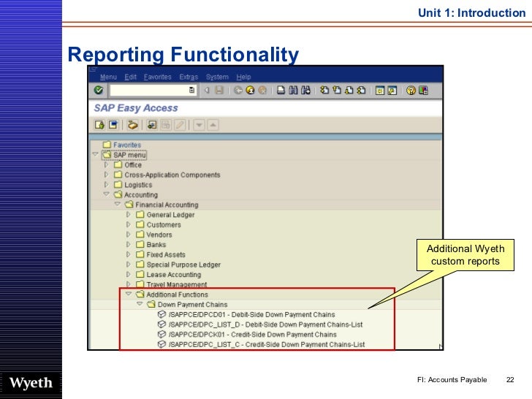Click the Generate Shortcut icon

[x=392, y=91]
